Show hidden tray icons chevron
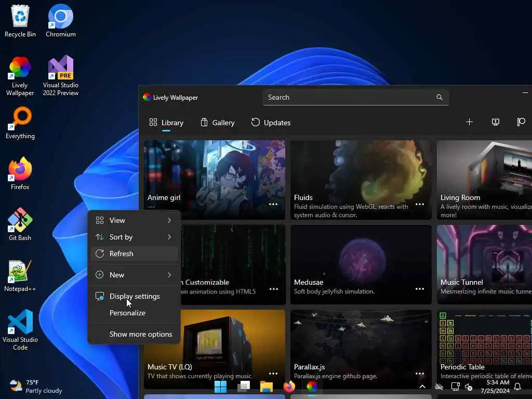 coord(422,387)
